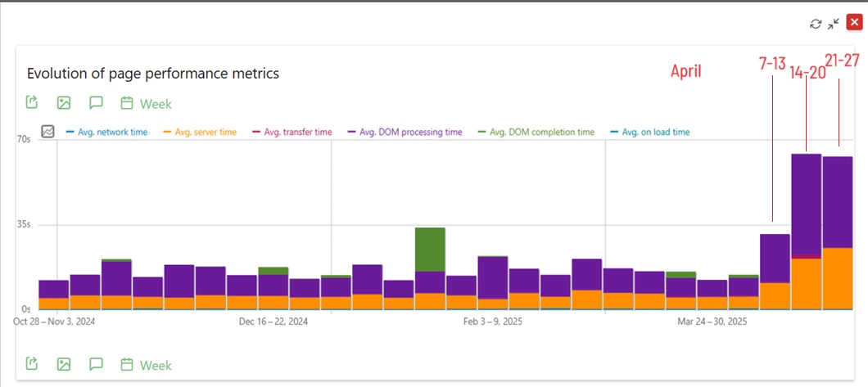Open annotations using the top speech bubble icon
This screenshot has width=868, height=387.
(96, 103)
